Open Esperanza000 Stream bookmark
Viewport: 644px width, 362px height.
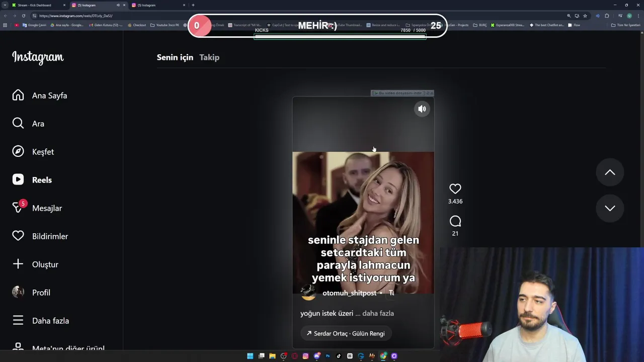(x=507, y=25)
